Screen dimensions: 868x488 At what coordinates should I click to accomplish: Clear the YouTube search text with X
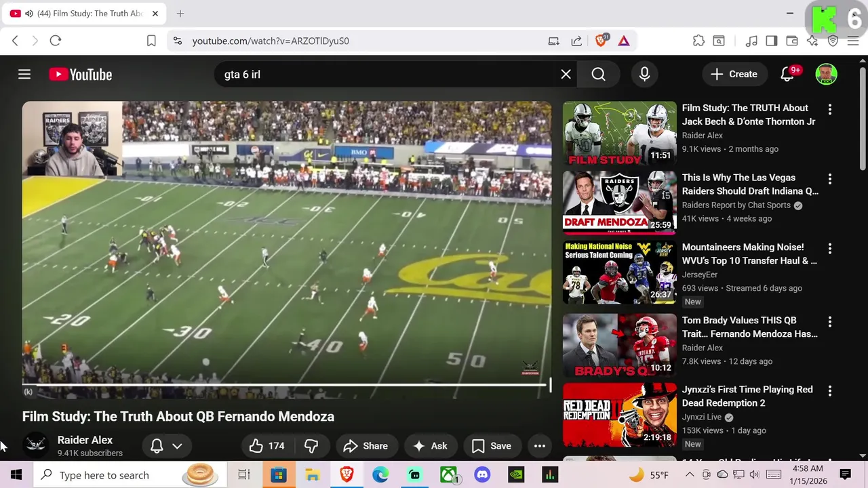(x=566, y=75)
